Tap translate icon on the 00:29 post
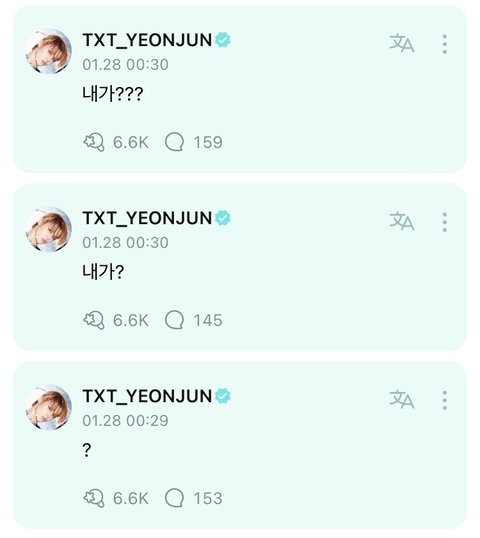Screen dimensions: 480x538 pyautogui.click(x=401, y=399)
